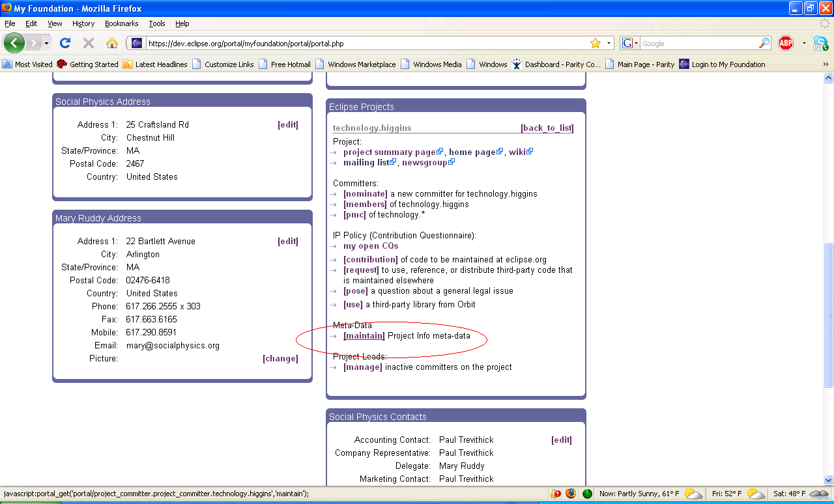Open my open CQs link

tap(371, 245)
